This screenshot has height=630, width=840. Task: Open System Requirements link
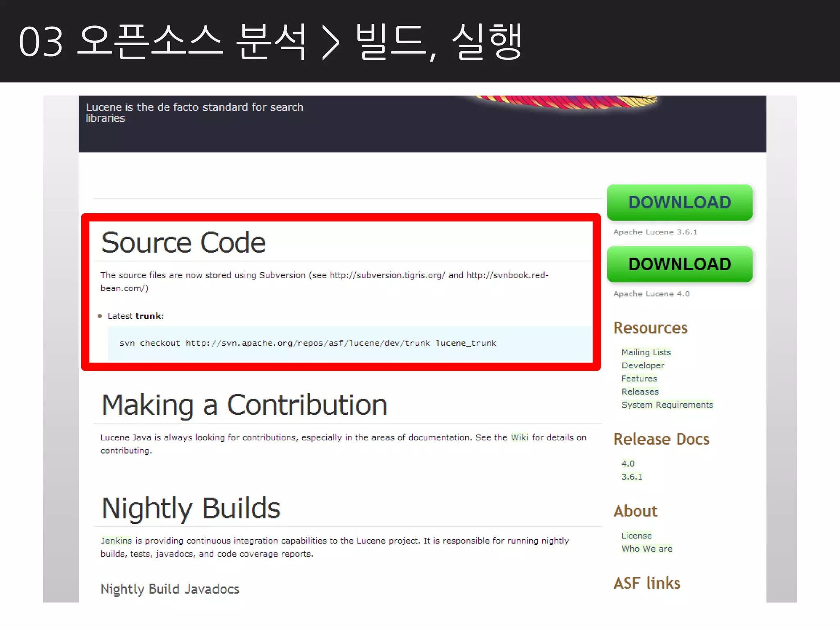pyautogui.click(x=667, y=405)
